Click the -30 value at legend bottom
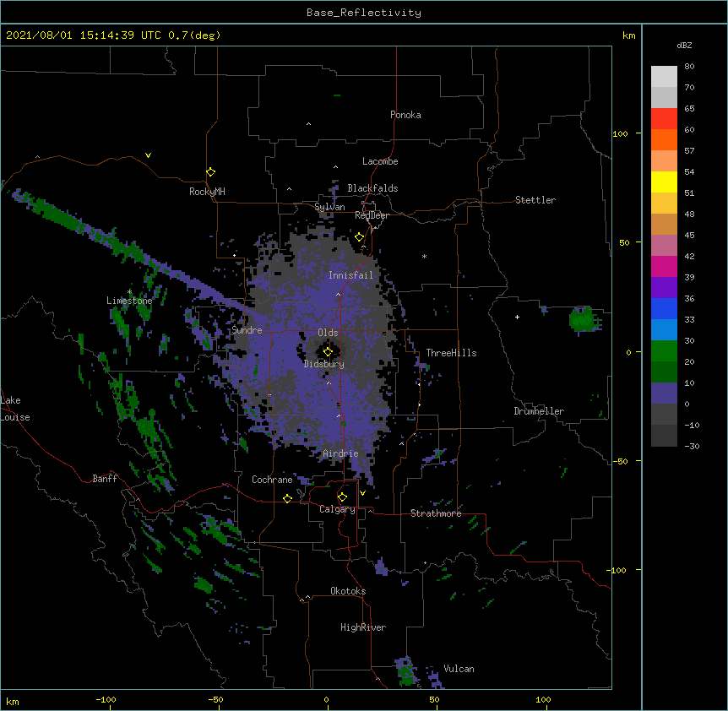This screenshot has width=728, height=711. tap(692, 446)
